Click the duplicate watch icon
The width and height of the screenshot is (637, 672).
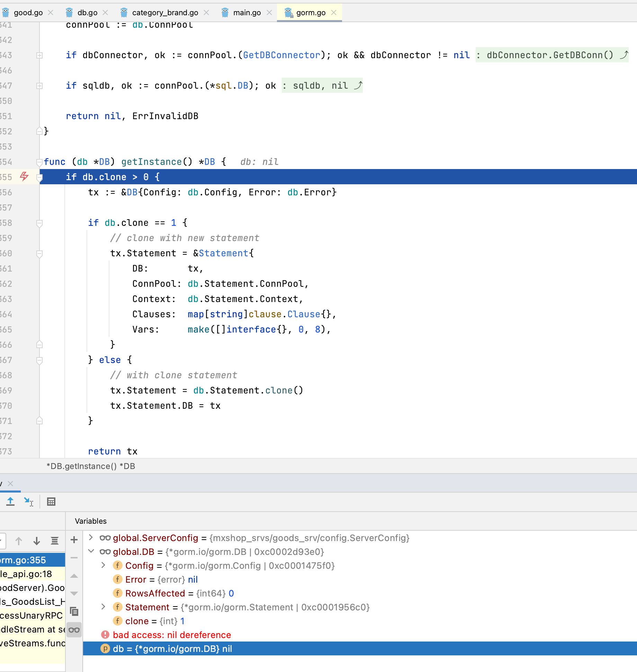pos(74,611)
